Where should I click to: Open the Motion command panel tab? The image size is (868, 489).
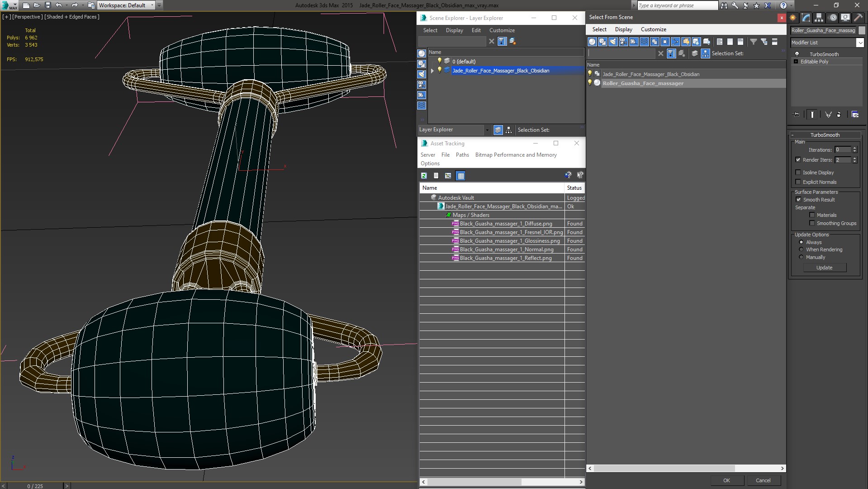(832, 18)
